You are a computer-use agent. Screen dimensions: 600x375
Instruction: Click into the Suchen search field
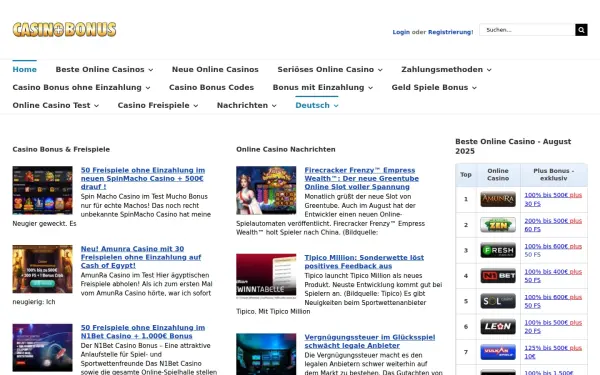(527, 30)
